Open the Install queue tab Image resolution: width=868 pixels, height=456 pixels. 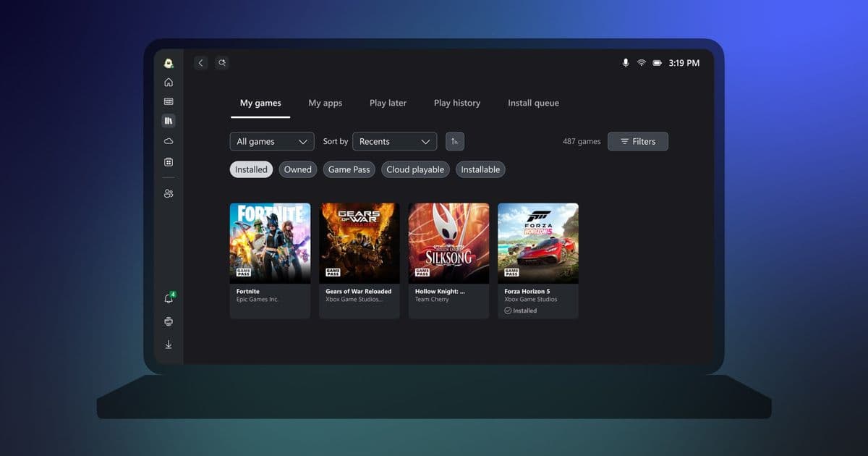tap(533, 103)
